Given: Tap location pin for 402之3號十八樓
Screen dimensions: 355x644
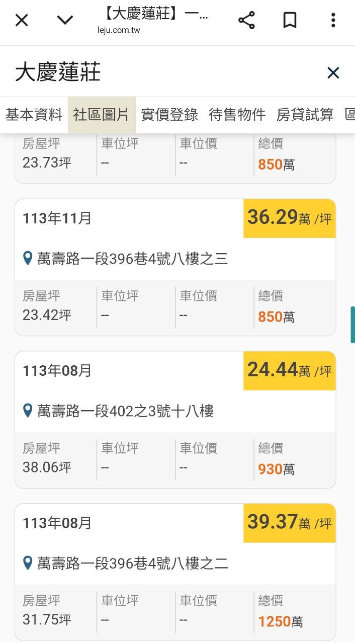Looking at the screenshot, I should tap(28, 411).
